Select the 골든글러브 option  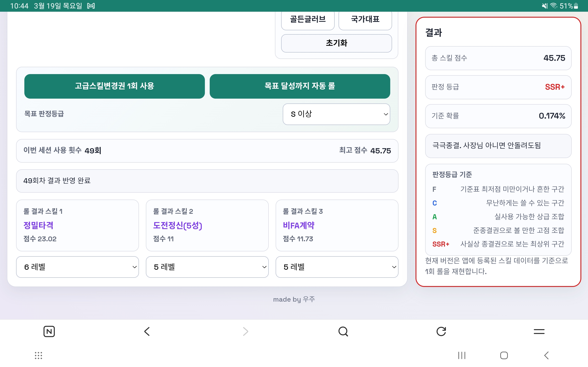(x=308, y=20)
